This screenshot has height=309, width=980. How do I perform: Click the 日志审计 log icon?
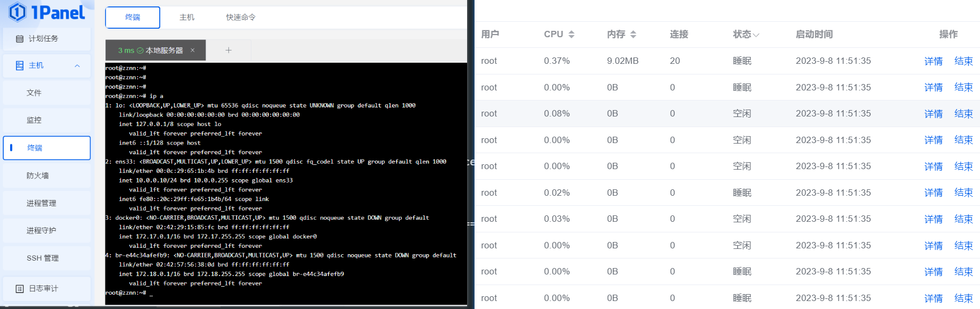(20, 289)
